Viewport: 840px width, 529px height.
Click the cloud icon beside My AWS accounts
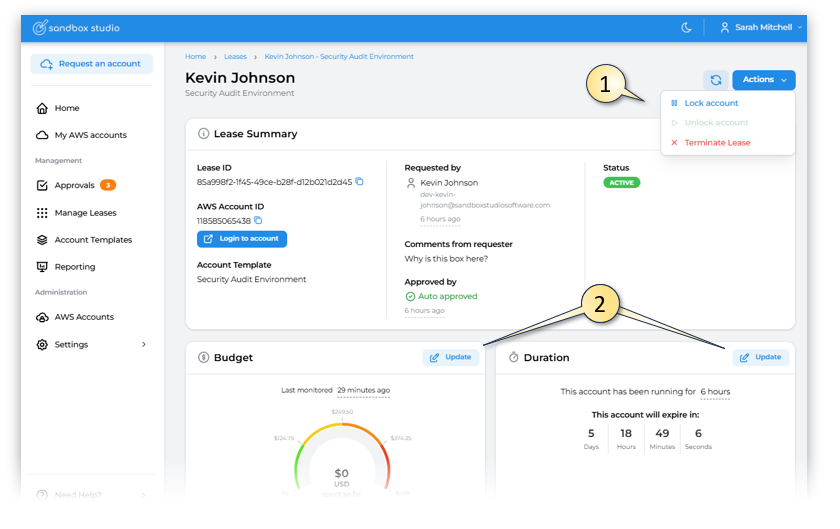42,135
